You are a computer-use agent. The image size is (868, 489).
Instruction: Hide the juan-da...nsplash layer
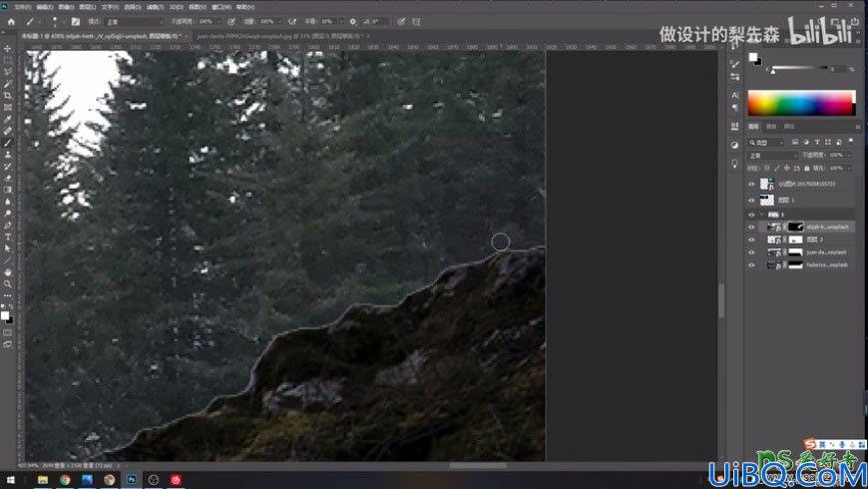pos(751,252)
